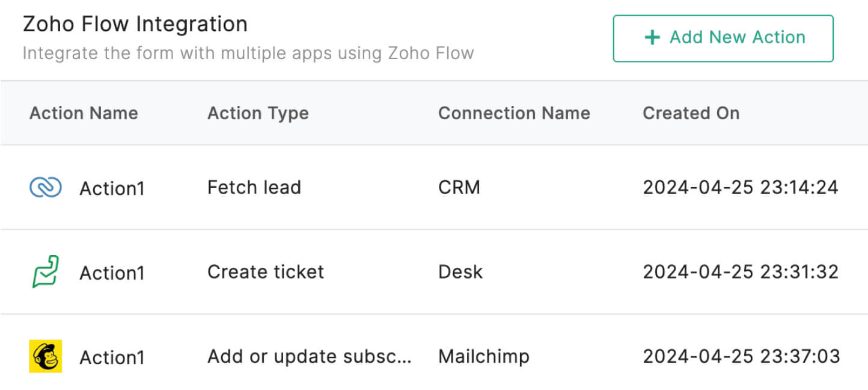The width and height of the screenshot is (868, 390).
Task: Click the Desk connection name
Action: click(460, 272)
